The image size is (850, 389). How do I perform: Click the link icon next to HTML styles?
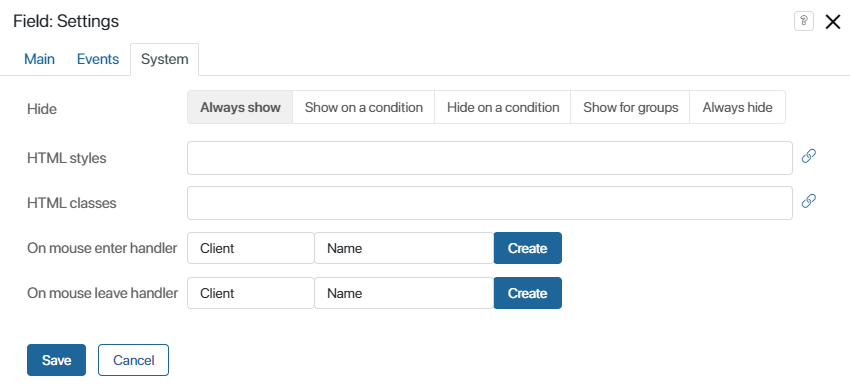[809, 157]
